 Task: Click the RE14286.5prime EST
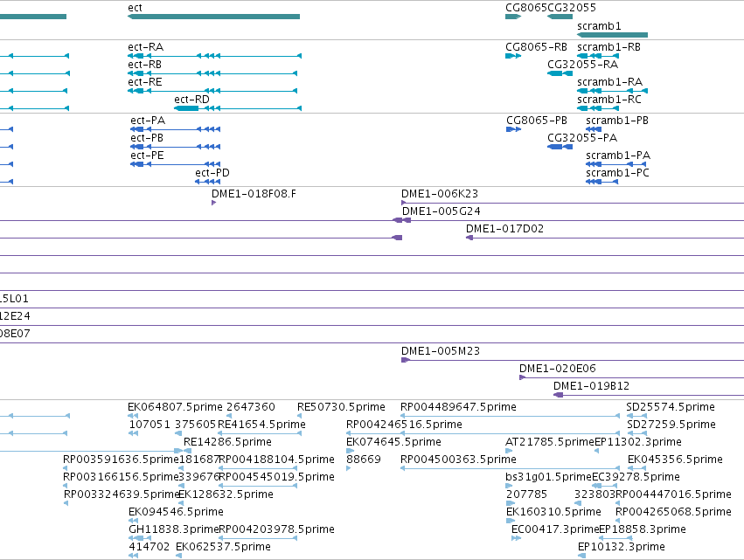pyautogui.click(x=187, y=451)
